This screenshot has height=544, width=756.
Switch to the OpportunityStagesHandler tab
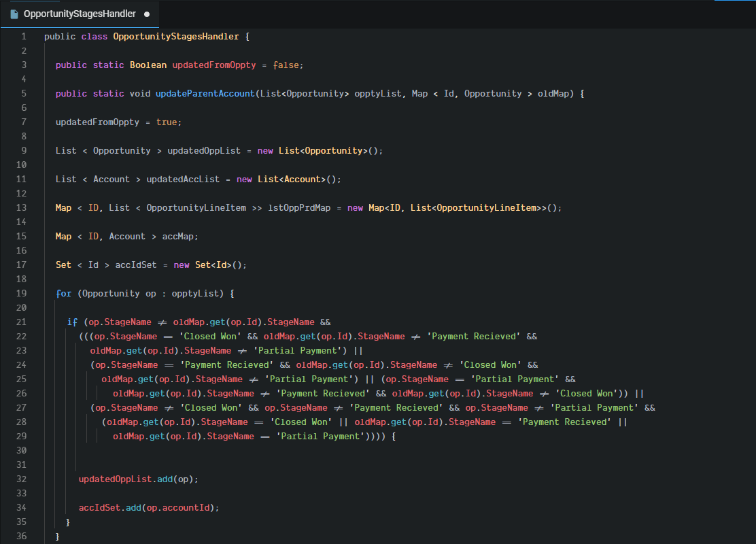point(79,14)
